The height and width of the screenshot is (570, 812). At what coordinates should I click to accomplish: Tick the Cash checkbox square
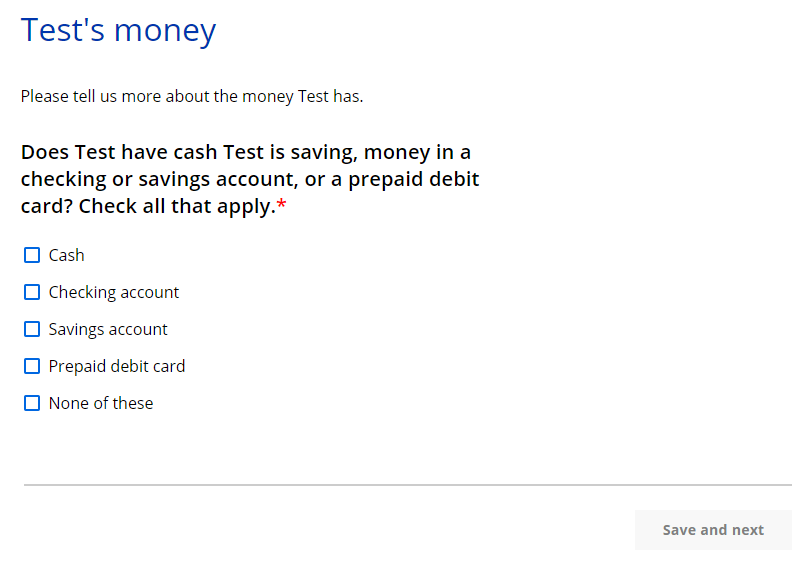tap(32, 255)
